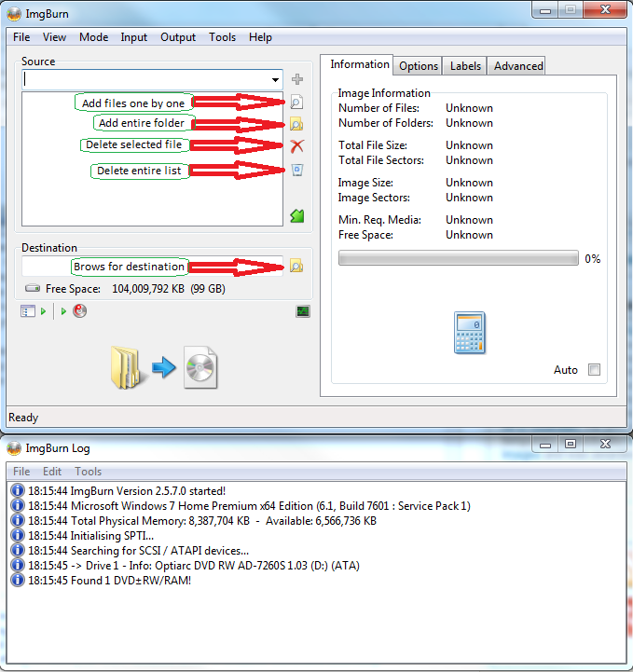Viewport: 633px width, 672px height.
Task: Select the Optiarc DVD RW drive log line
Action: (194, 566)
